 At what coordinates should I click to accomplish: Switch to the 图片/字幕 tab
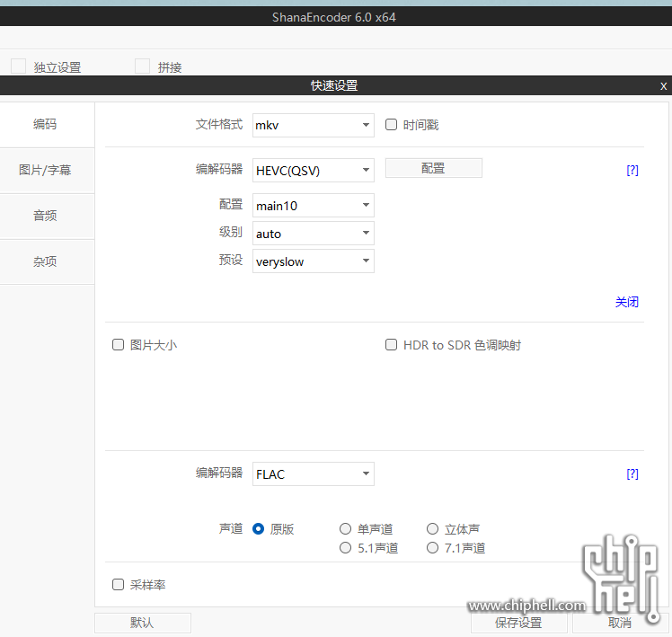45,170
